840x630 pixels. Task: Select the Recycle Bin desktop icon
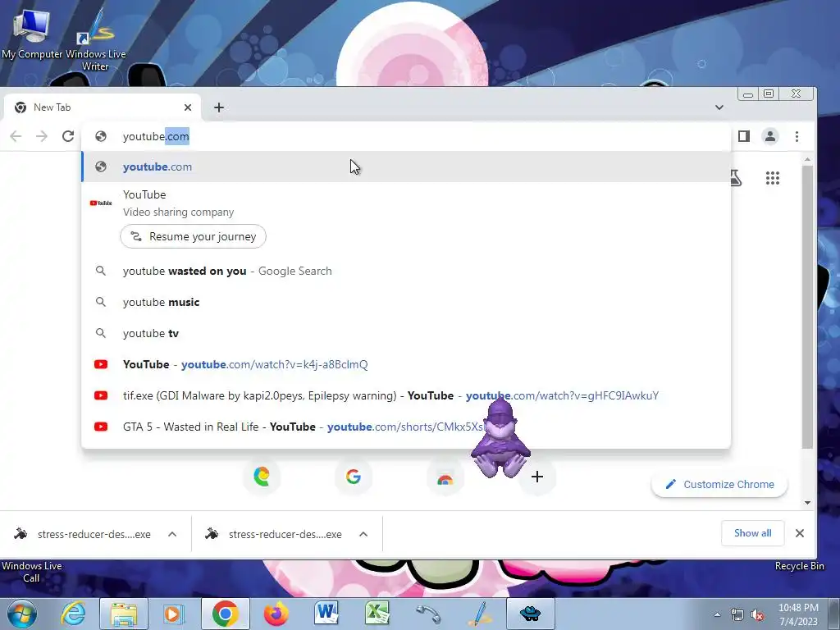pos(799,566)
